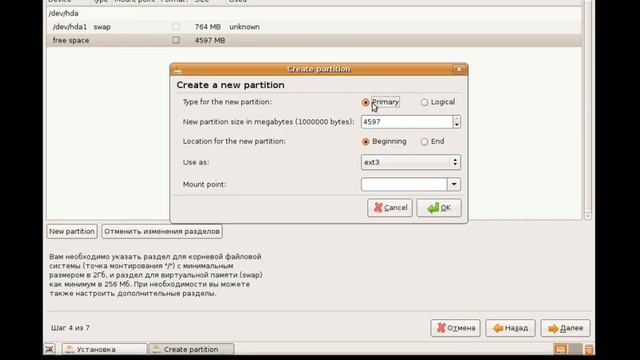Click the Отмена installer button

[x=456, y=328]
